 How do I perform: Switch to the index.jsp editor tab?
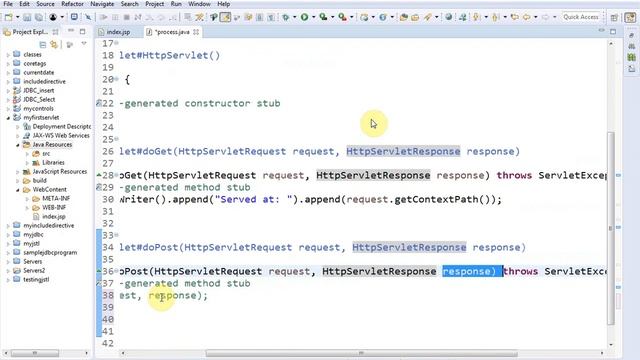(118, 32)
